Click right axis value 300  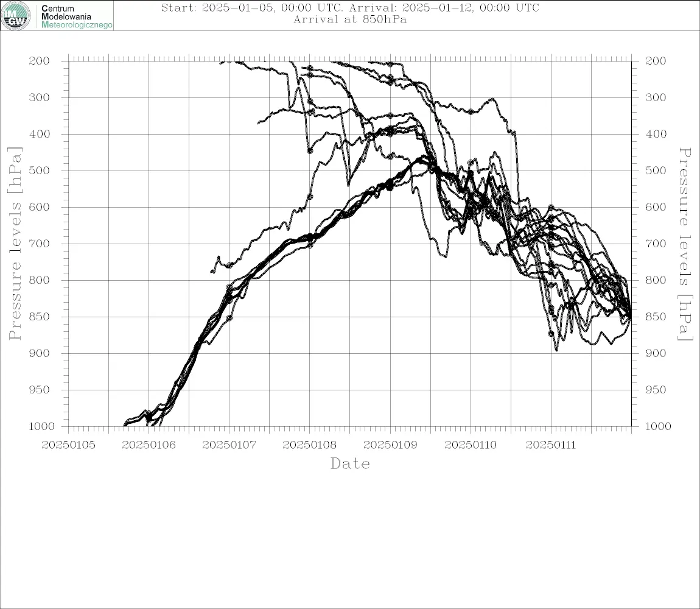[656, 97]
